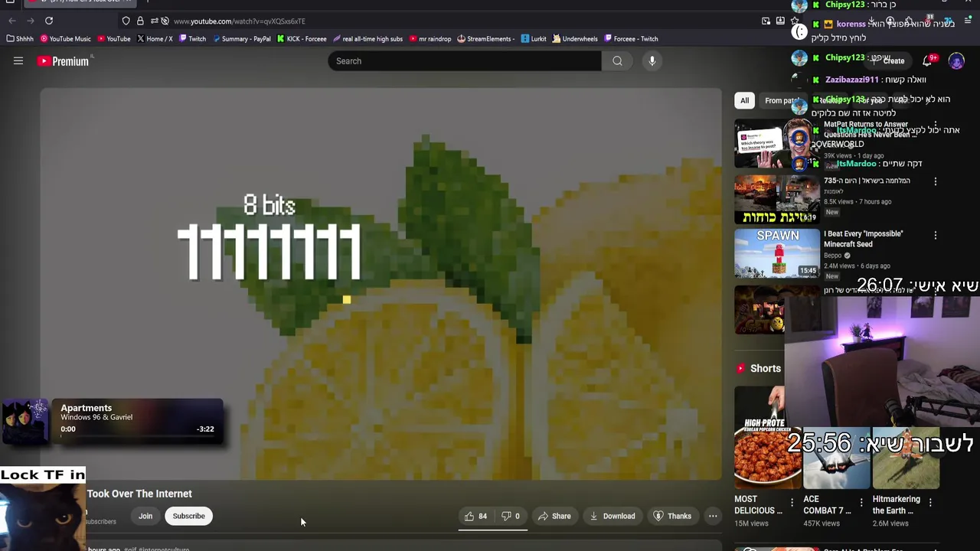Image resolution: width=980 pixels, height=551 pixels.
Task: Seek the Apartments track progress bar
Action: [x=137, y=436]
